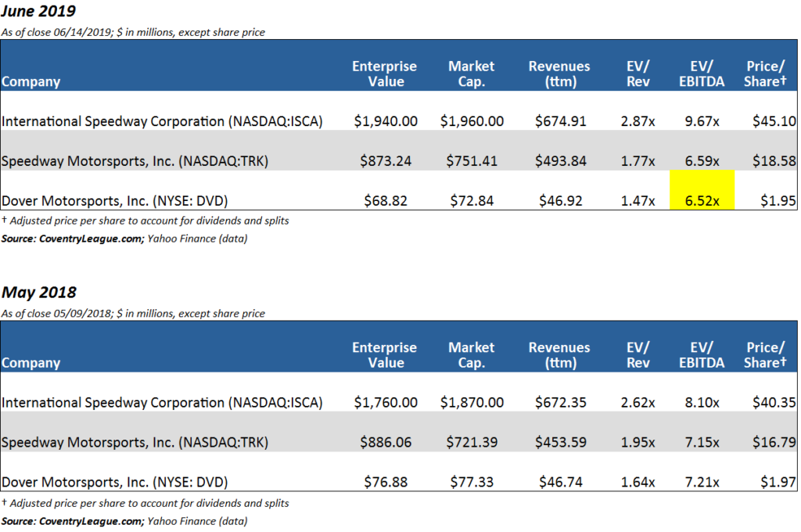This screenshot has width=801, height=532.
Task: Click the "May 2018" table title
Action: 39,293
